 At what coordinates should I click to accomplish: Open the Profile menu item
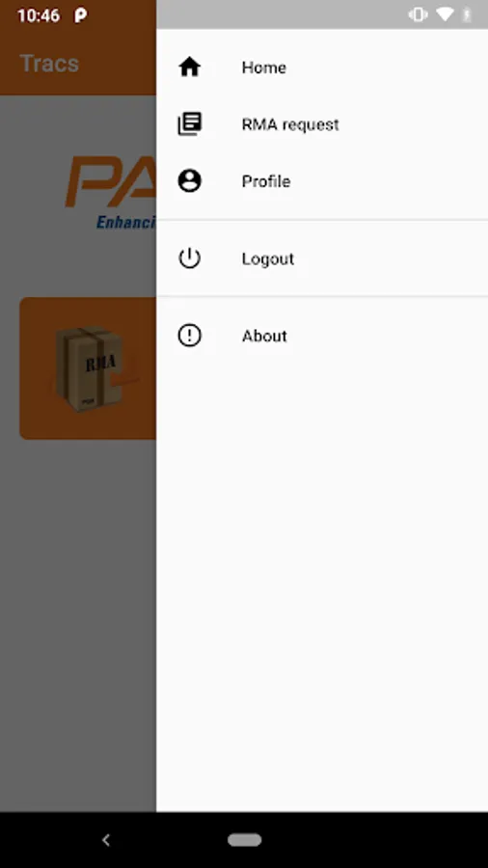[x=322, y=181]
